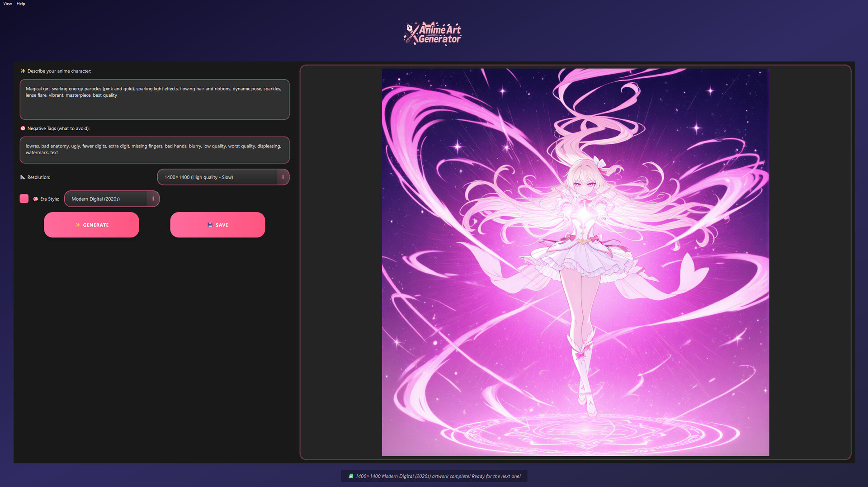868x487 pixels.
Task: Open the View menu
Action: click(7, 4)
